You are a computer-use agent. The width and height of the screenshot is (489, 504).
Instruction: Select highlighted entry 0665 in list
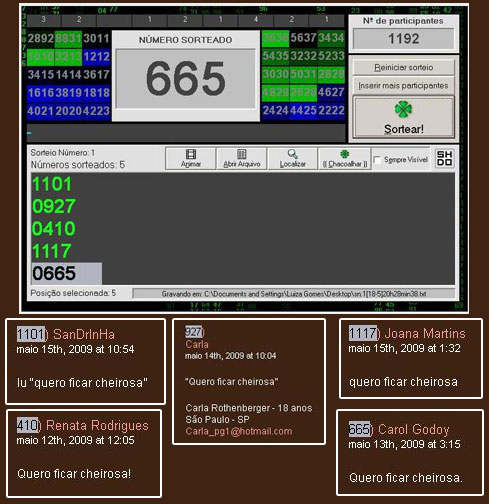pos(67,273)
